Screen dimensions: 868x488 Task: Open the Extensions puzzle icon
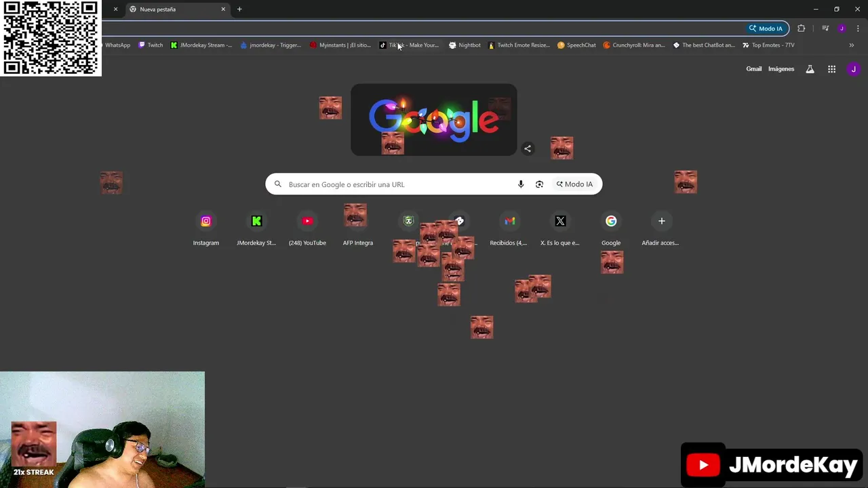pyautogui.click(x=802, y=28)
